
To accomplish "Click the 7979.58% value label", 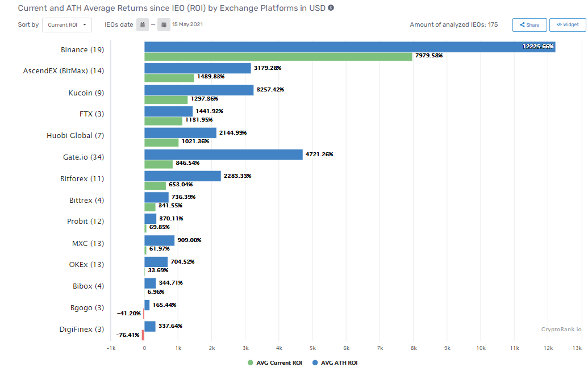I will [x=429, y=56].
